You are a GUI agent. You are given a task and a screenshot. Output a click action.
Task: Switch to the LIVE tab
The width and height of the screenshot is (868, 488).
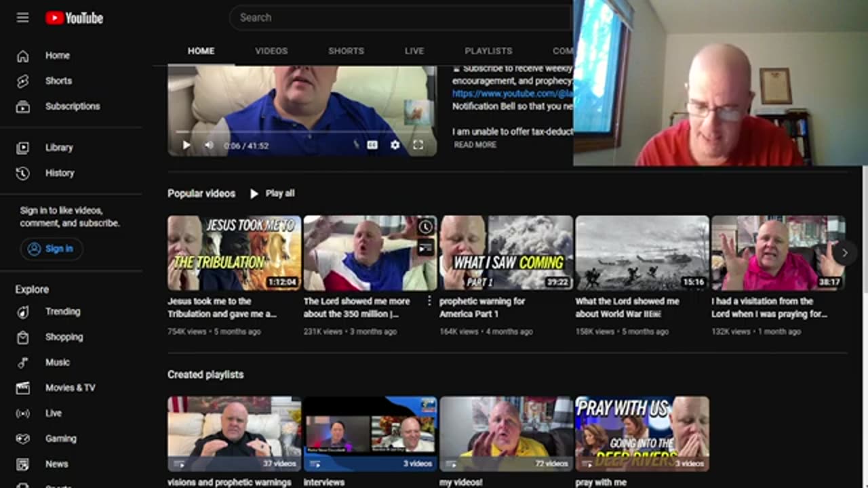click(414, 51)
